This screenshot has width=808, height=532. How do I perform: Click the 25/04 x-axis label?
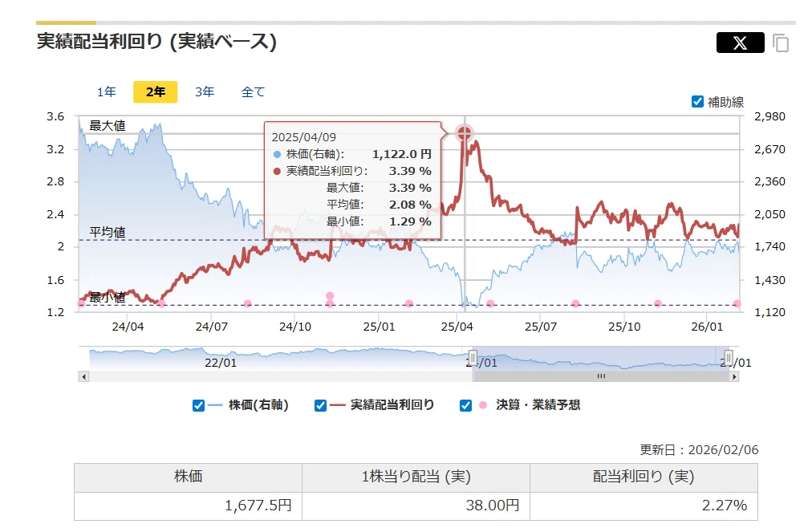point(457,327)
